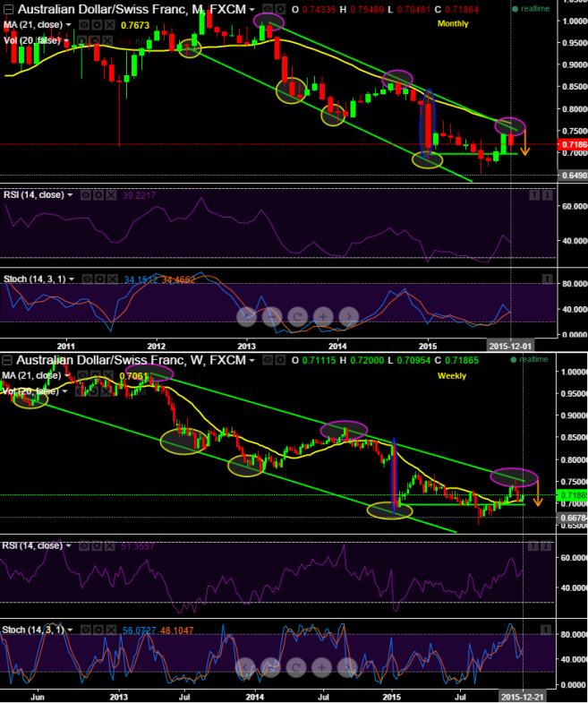Zoom in monthly chart with plus button
The image size is (588, 703).
point(323,316)
